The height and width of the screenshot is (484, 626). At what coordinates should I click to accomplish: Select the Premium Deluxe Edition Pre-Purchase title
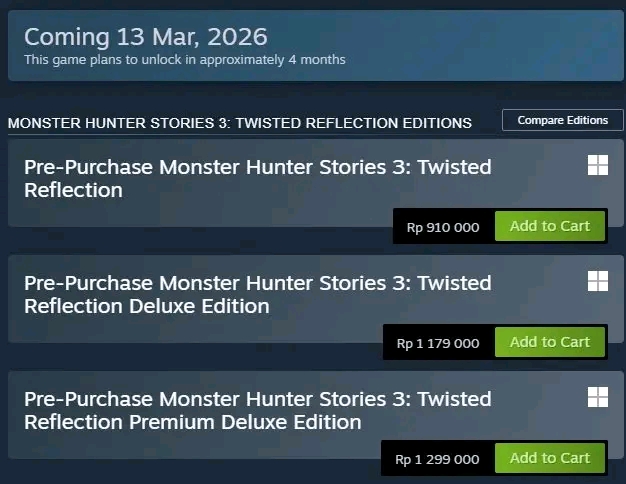click(x=257, y=410)
